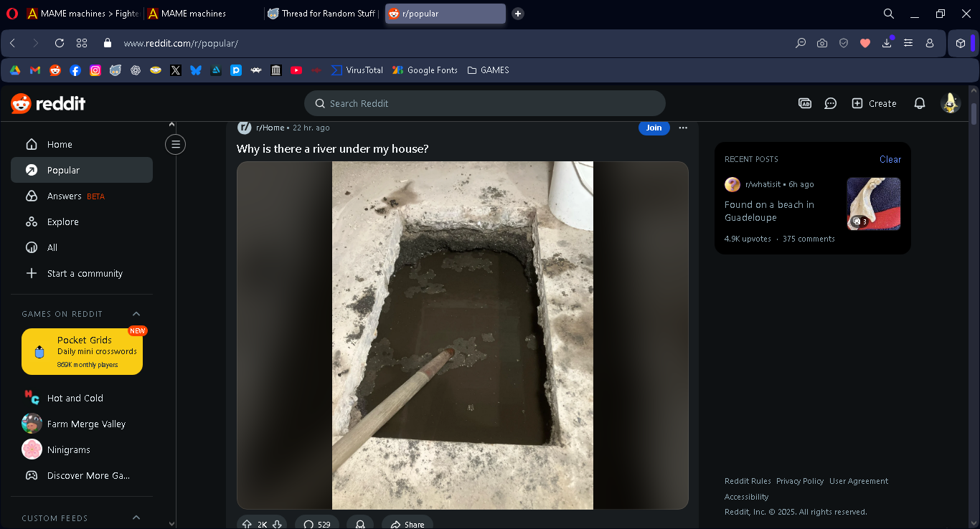Viewport: 980px width, 529px height.
Task: Focus the Search Reddit field
Action: (485, 103)
